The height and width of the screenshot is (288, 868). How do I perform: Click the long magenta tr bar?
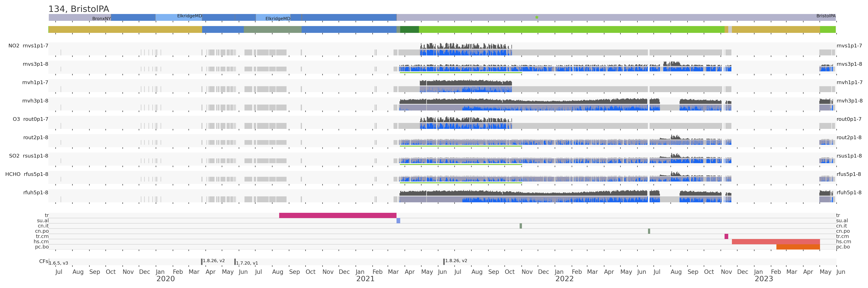338,215
